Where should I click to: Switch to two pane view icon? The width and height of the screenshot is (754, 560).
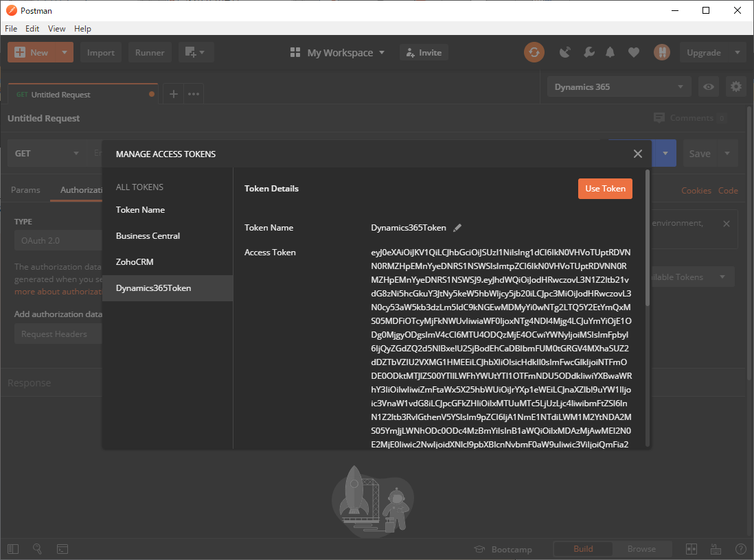(x=691, y=549)
